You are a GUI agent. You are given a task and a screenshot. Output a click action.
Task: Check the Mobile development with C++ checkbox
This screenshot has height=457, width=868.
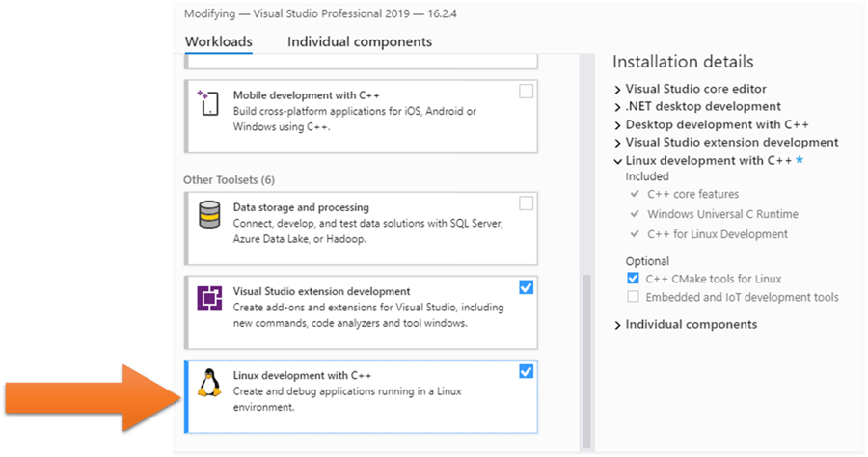pyautogui.click(x=526, y=93)
